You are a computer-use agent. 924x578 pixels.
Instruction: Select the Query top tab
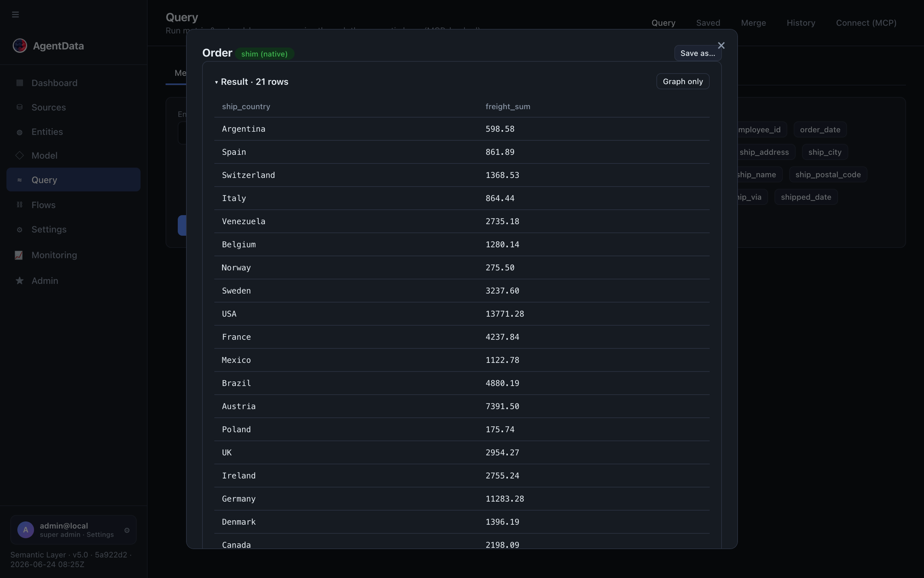tap(663, 23)
